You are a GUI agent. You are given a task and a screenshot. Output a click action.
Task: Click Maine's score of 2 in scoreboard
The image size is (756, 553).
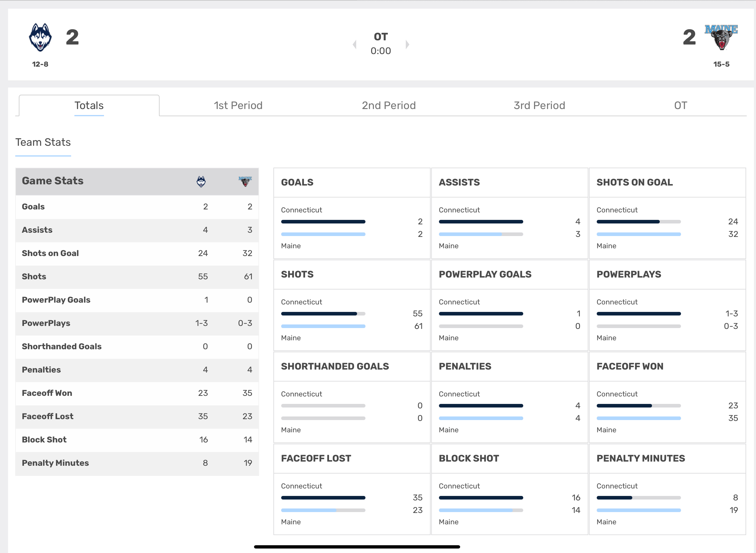tap(689, 37)
